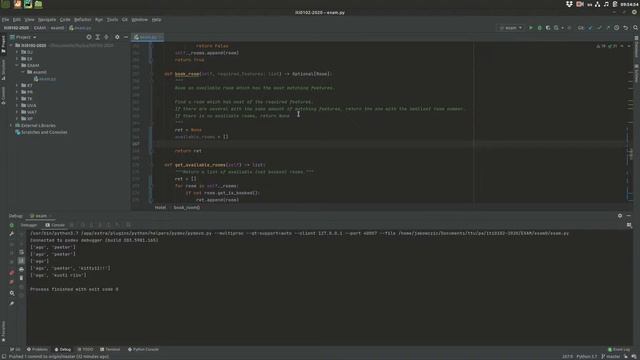The image size is (640, 360).
Task: Open the Refactor menu
Action: tap(82, 20)
